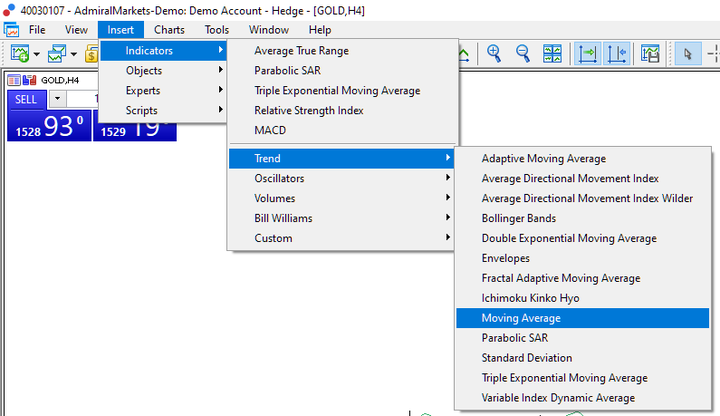The height and width of the screenshot is (416, 720).
Task: Click the volume input field
Action: coord(83,98)
